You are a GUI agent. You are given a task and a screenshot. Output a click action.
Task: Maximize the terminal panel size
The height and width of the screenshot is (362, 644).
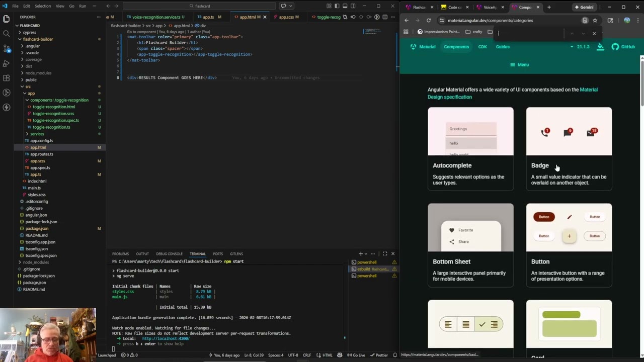[x=385, y=254]
